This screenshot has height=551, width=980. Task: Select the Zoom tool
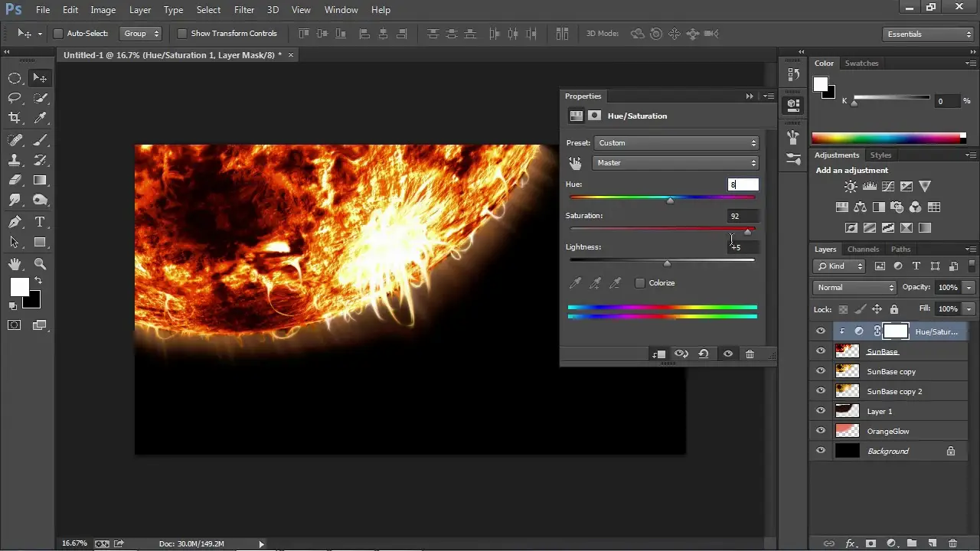coord(40,264)
